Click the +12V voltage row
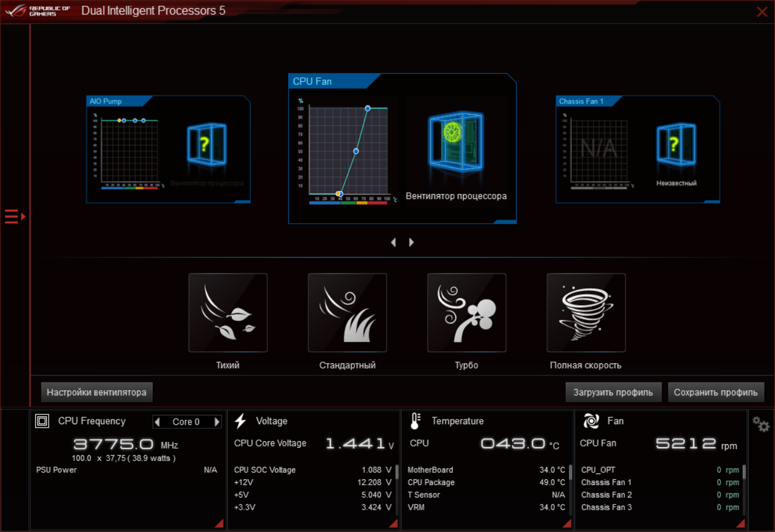The image size is (775, 532). pos(313,482)
